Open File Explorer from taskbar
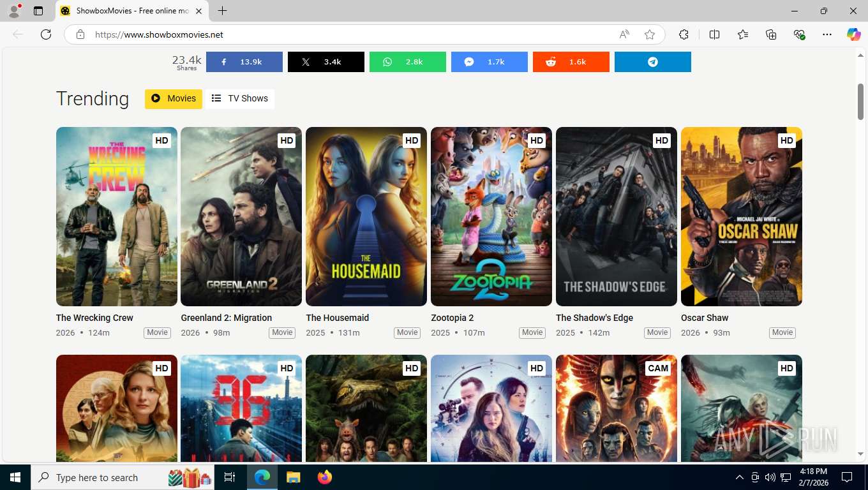Screen dimensions: 868x490 [x=293, y=477]
